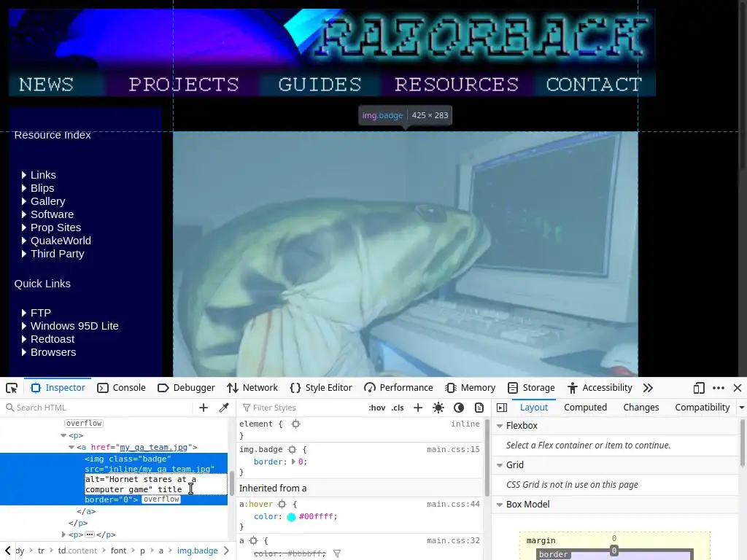Collapse the Grid section
The image size is (747, 560).
tap(500, 464)
